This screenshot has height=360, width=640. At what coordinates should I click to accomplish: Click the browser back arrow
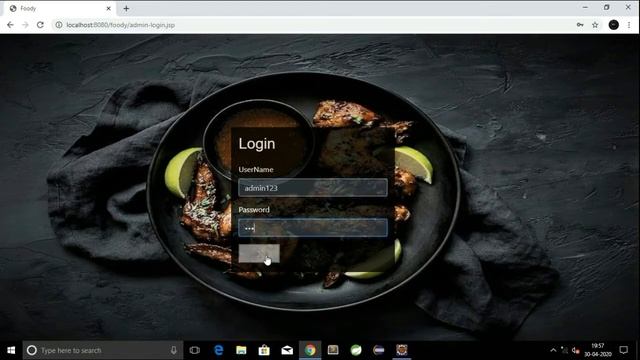[10, 25]
